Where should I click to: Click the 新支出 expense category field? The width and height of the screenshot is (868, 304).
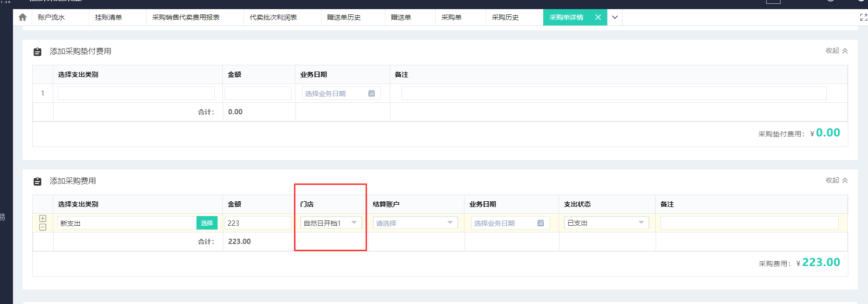tap(127, 223)
